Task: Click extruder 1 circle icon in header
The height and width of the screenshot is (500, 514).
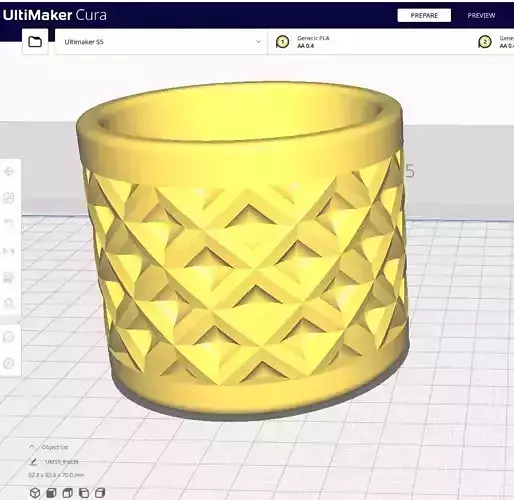Action: click(x=283, y=42)
